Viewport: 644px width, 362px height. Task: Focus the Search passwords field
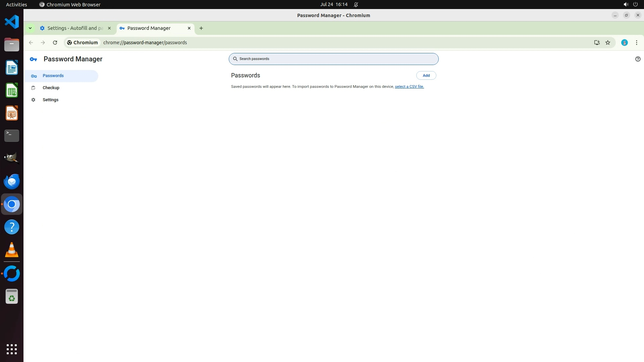tap(335, 59)
